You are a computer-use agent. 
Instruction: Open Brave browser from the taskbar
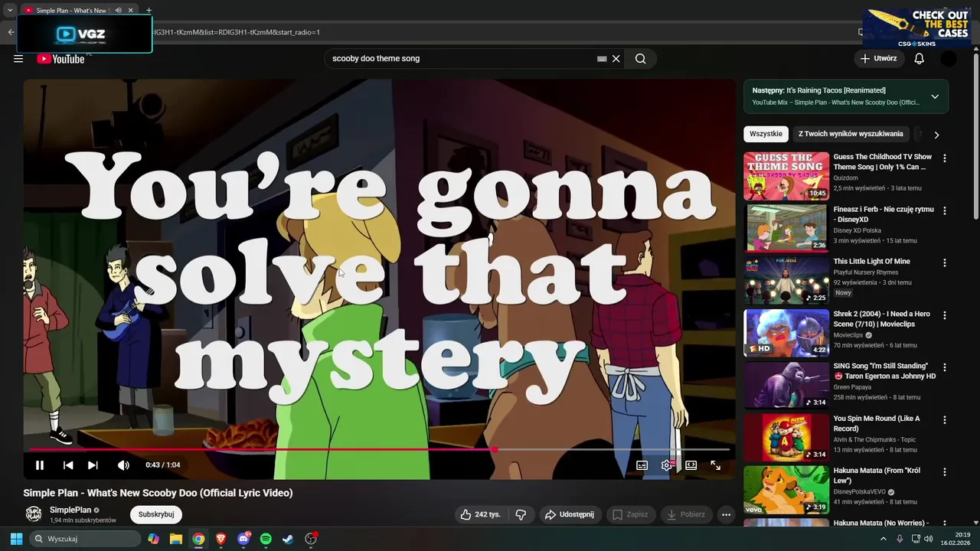221,539
